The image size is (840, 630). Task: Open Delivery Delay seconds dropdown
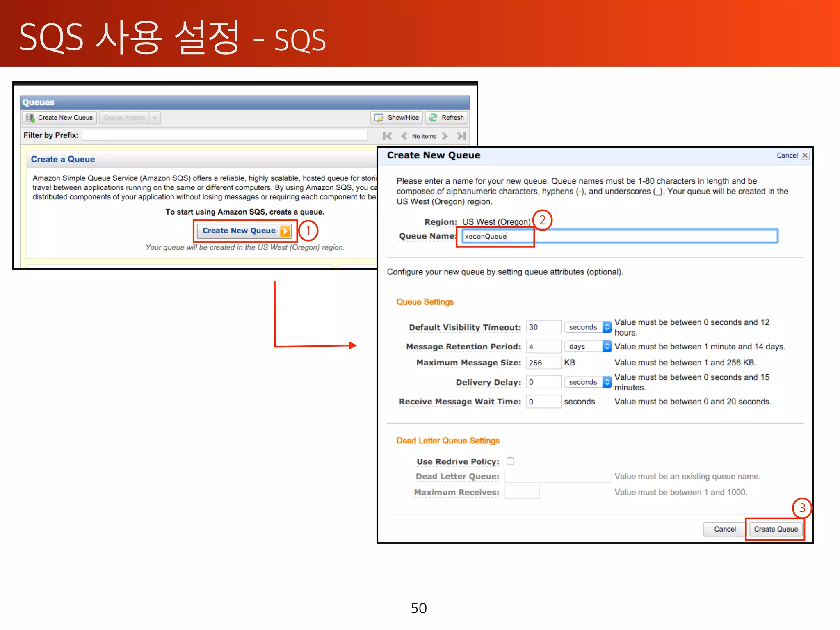(x=588, y=382)
